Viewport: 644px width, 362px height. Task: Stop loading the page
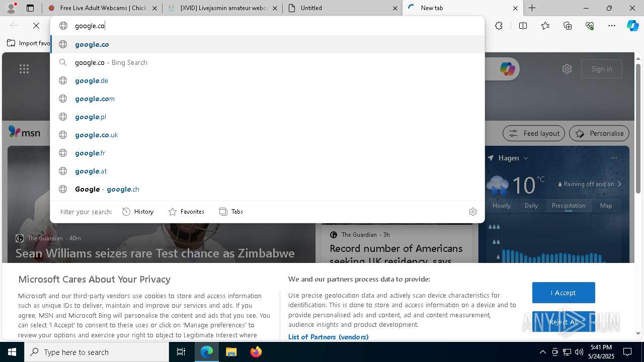(36, 26)
